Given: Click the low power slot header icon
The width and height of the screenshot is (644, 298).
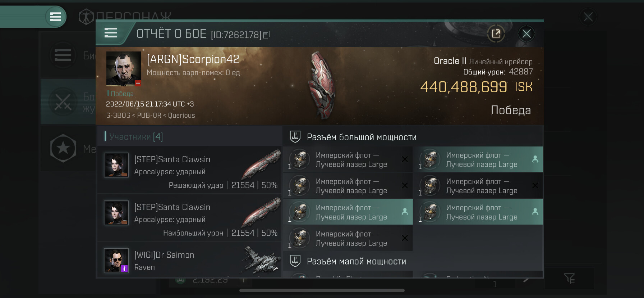Looking at the screenshot, I should tap(295, 261).
